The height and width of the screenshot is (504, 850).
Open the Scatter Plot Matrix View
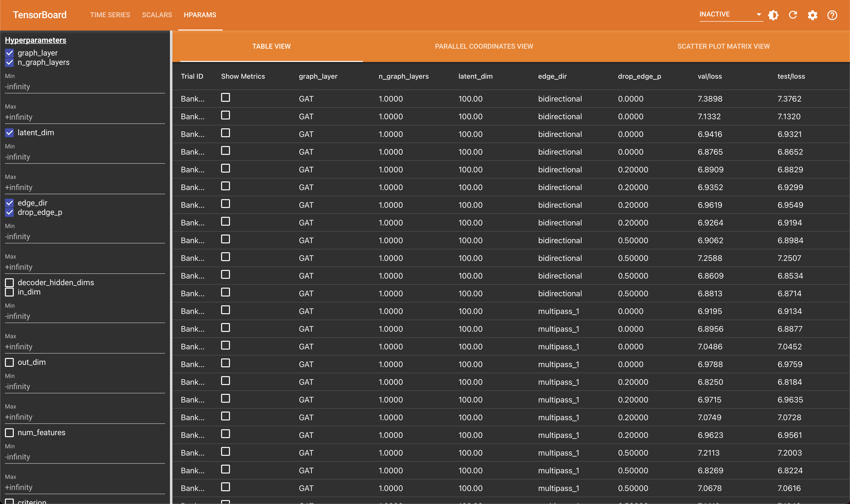[x=723, y=46]
